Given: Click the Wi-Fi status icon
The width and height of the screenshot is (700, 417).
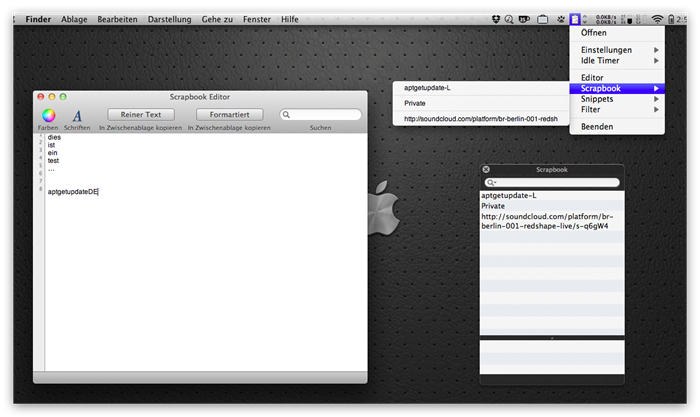Looking at the screenshot, I should (x=657, y=19).
